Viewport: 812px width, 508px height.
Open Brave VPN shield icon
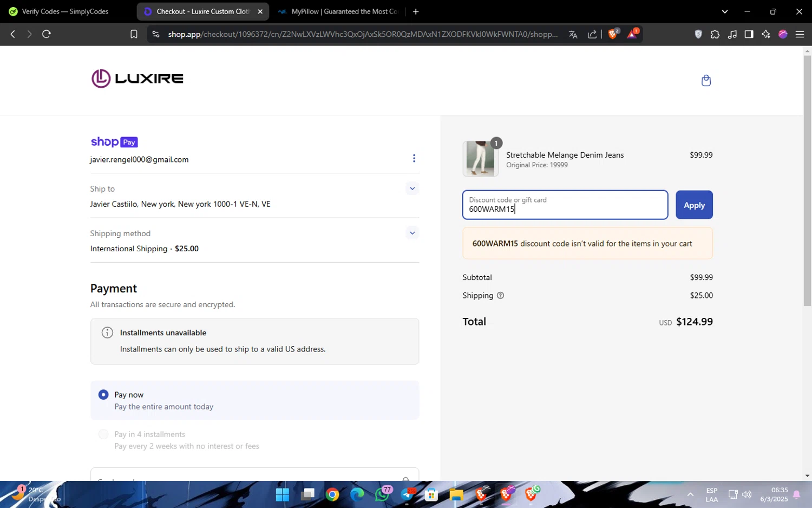698,34
